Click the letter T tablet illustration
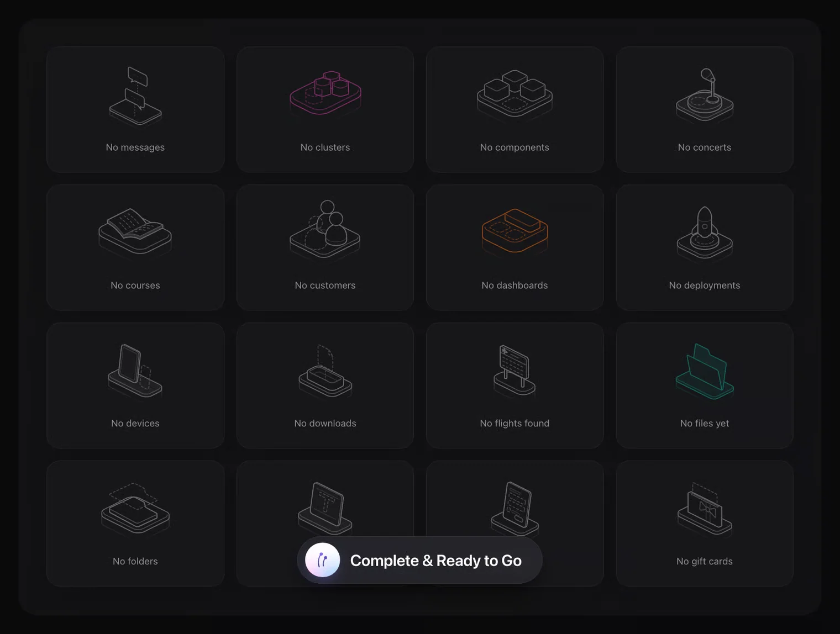 tap(326, 509)
